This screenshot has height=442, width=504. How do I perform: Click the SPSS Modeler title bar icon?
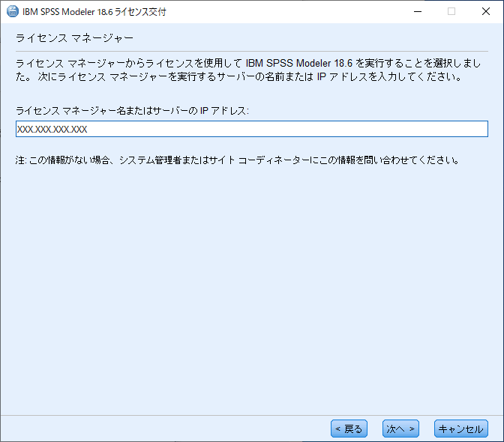13,11
